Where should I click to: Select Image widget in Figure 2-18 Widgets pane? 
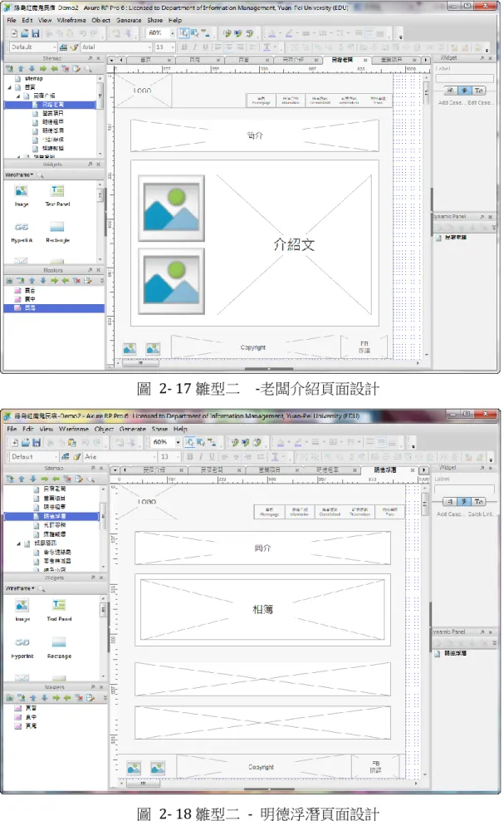tap(22, 610)
